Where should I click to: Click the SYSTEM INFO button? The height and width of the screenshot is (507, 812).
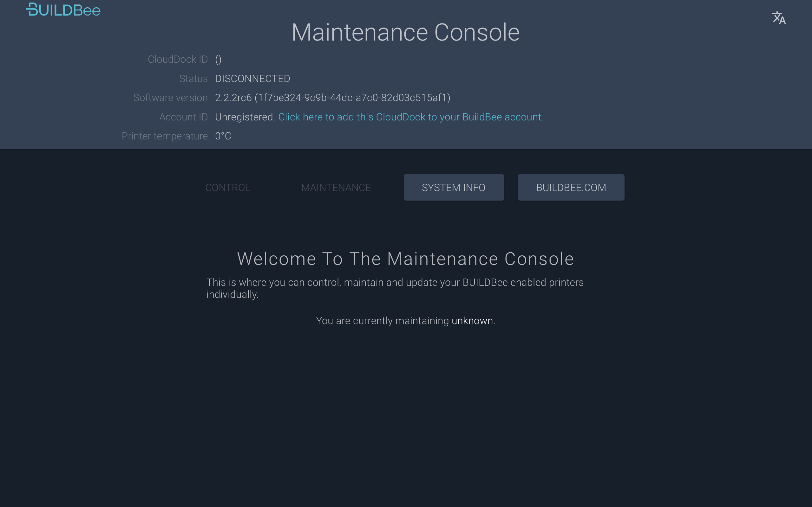tap(454, 188)
